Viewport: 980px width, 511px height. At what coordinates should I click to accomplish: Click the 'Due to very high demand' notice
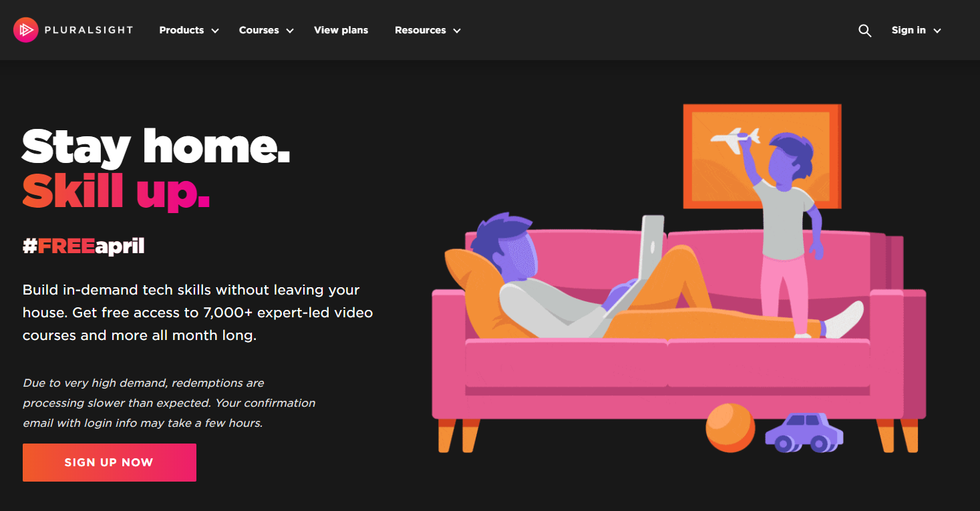[169, 403]
